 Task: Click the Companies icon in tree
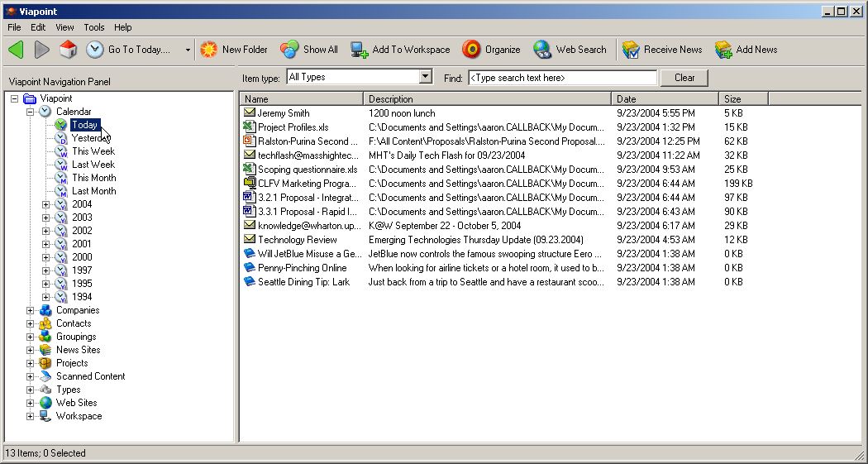45,311
